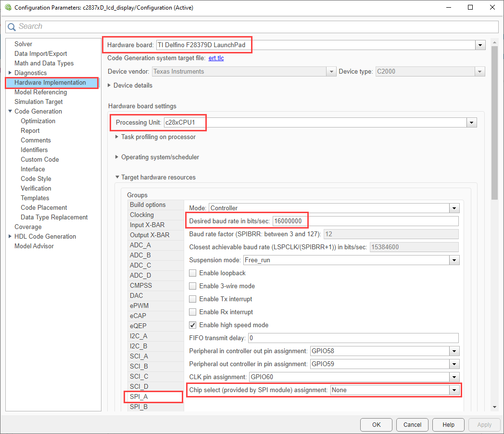Open Custom Code pane

coord(40,159)
